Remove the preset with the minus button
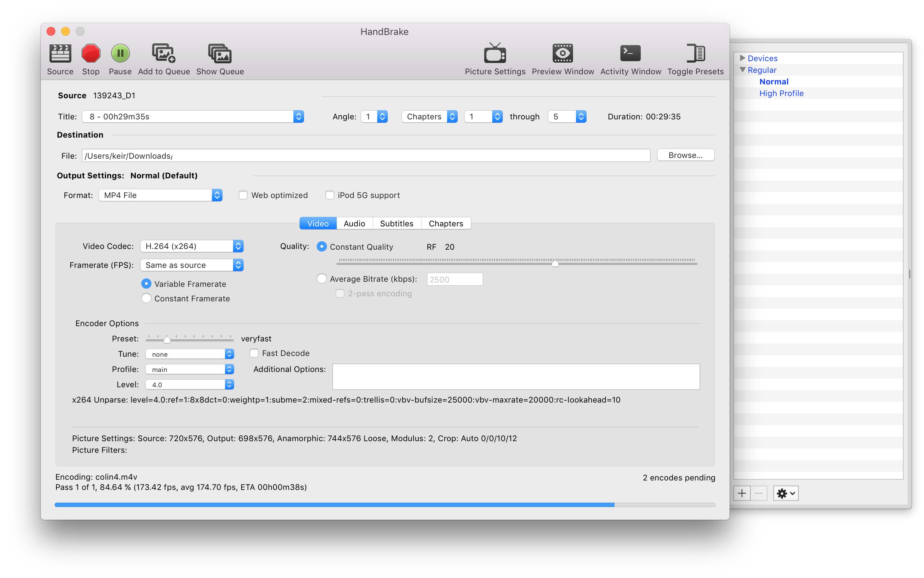Image resolution: width=924 pixels, height=578 pixels. click(x=759, y=493)
